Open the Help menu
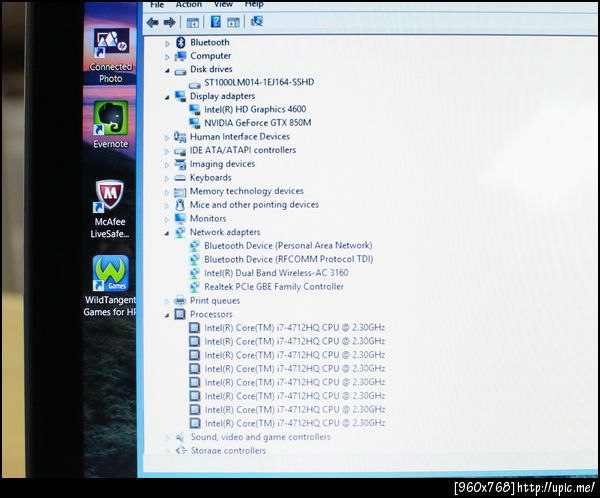The width and height of the screenshot is (600, 498). (x=254, y=5)
